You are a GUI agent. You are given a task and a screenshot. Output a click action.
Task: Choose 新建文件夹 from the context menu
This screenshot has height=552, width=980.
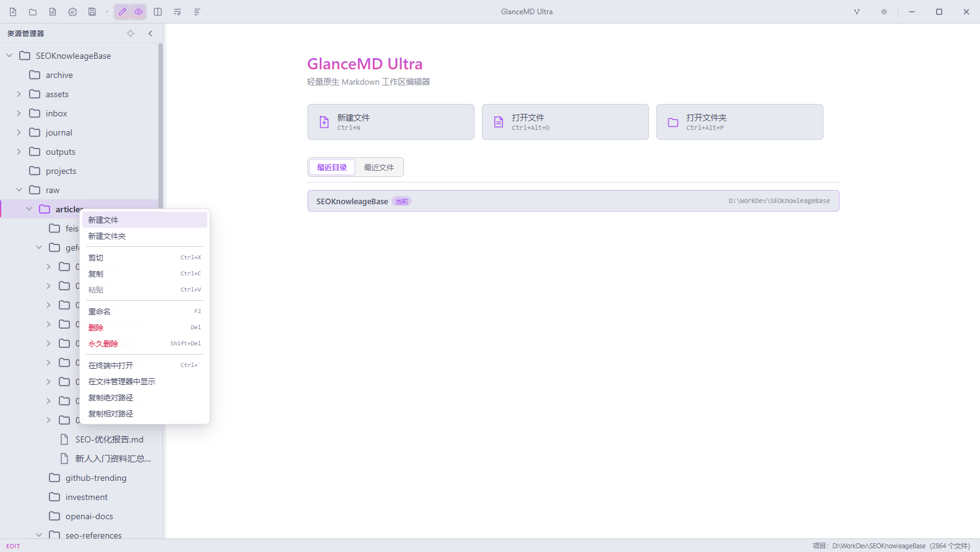coord(145,236)
